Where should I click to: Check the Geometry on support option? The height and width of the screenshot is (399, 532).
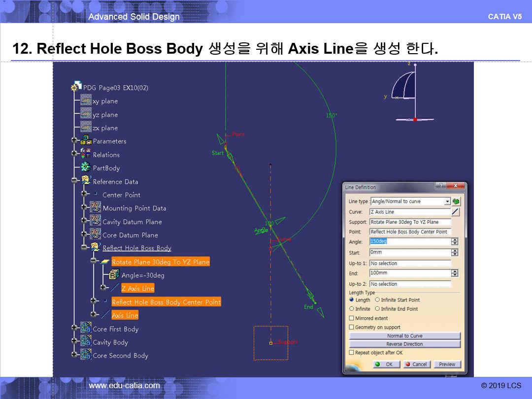click(x=351, y=327)
